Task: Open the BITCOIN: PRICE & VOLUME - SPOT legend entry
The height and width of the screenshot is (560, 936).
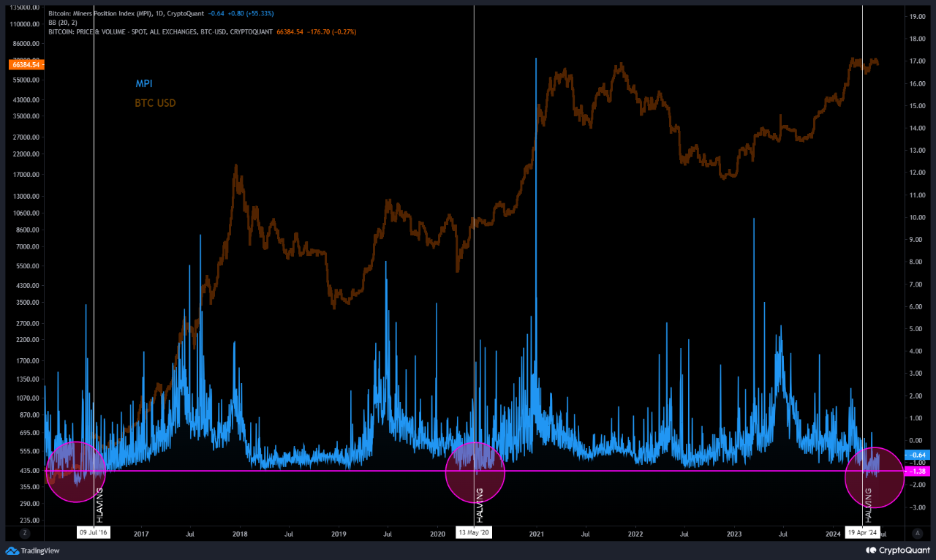Action: pyautogui.click(x=161, y=32)
